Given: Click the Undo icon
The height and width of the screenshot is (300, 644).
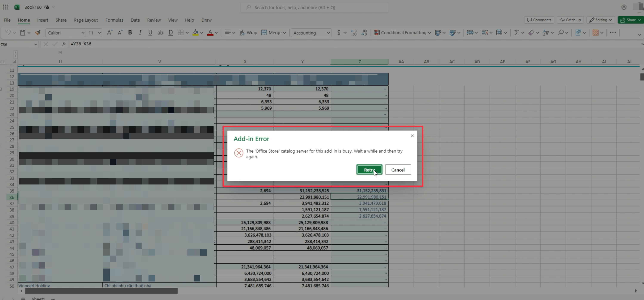Looking at the screenshot, I should pyautogui.click(x=8, y=33).
